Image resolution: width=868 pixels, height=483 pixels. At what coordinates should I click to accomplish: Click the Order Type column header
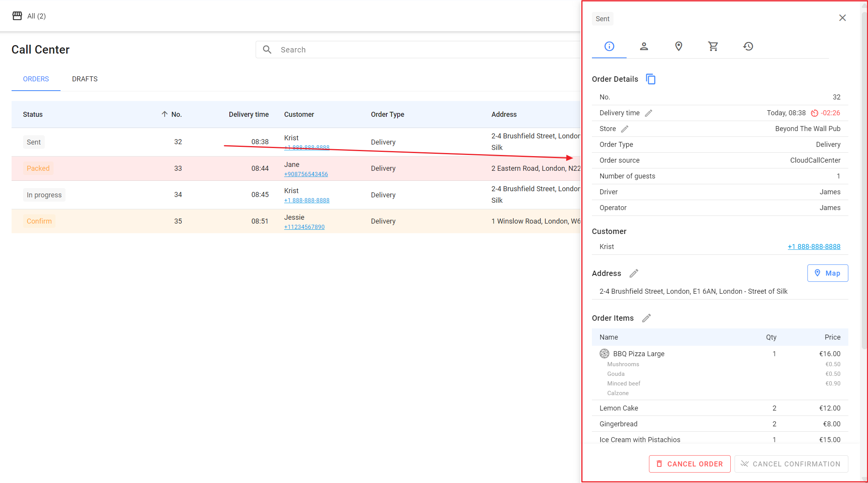point(388,114)
